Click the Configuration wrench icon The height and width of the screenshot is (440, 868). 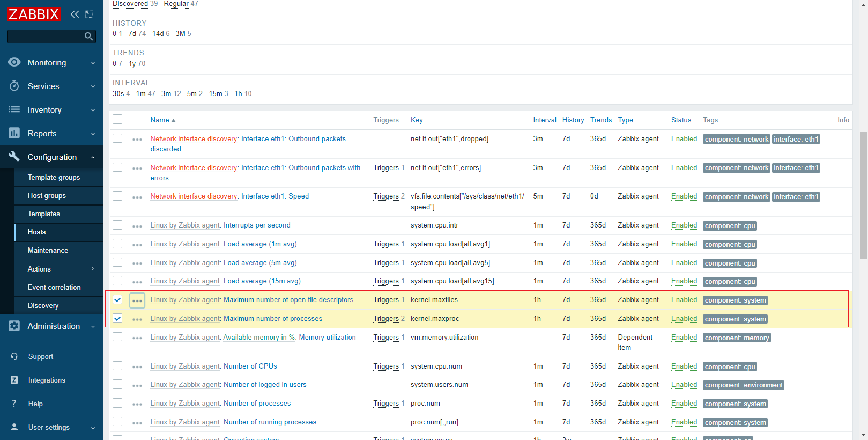coord(14,157)
